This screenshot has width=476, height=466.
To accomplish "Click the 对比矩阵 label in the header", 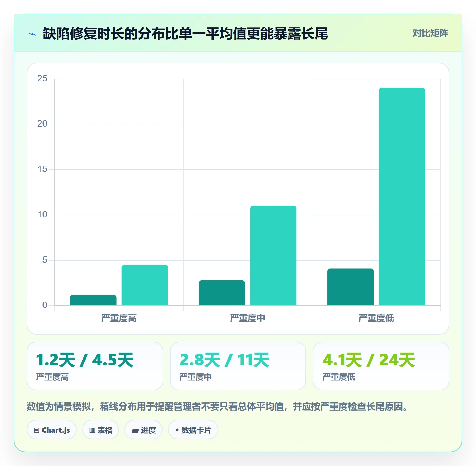I will coord(430,33).
